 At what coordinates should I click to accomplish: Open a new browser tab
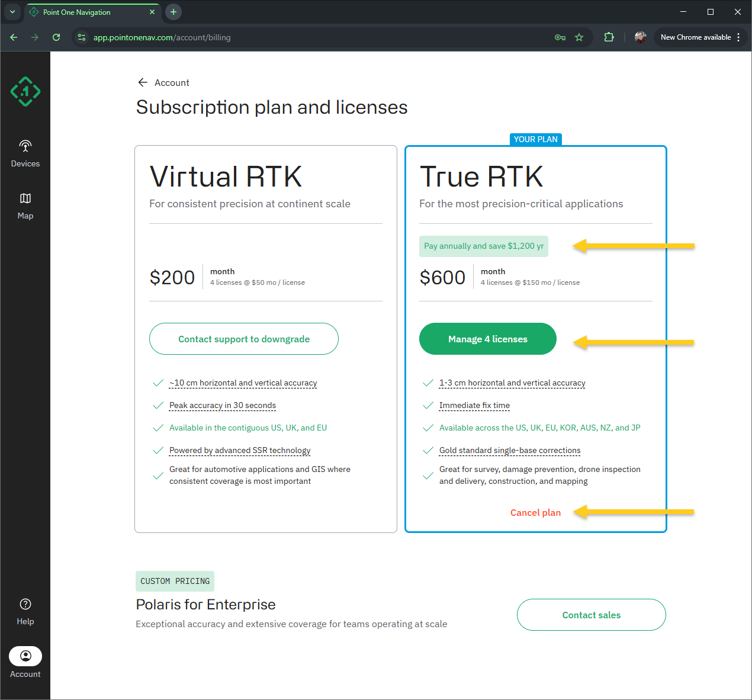point(173,12)
